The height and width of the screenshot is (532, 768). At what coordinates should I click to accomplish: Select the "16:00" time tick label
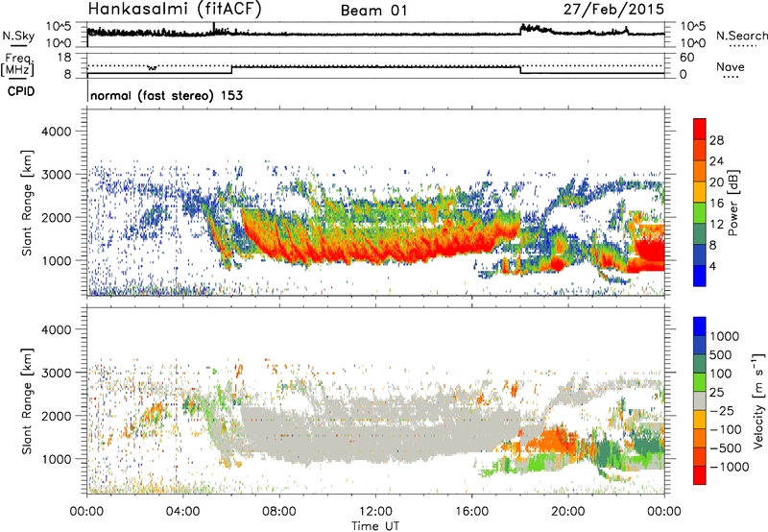point(471,512)
